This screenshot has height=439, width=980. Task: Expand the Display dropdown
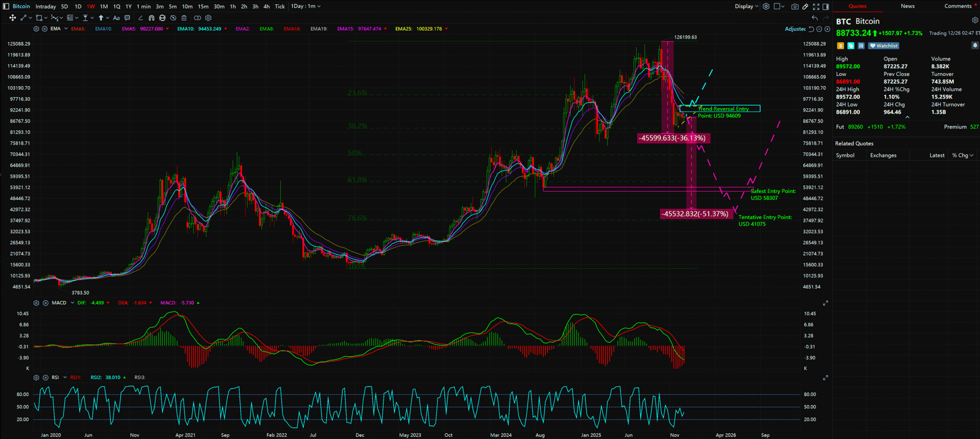(747, 6)
